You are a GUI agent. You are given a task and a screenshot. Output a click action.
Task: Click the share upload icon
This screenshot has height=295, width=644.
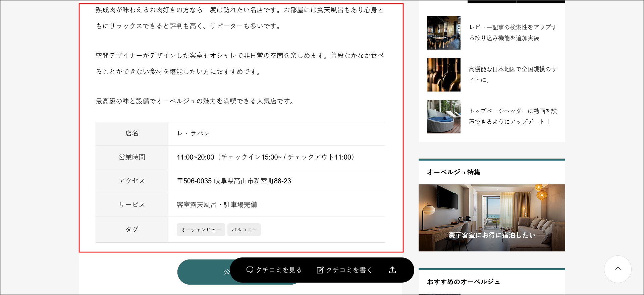tap(392, 270)
